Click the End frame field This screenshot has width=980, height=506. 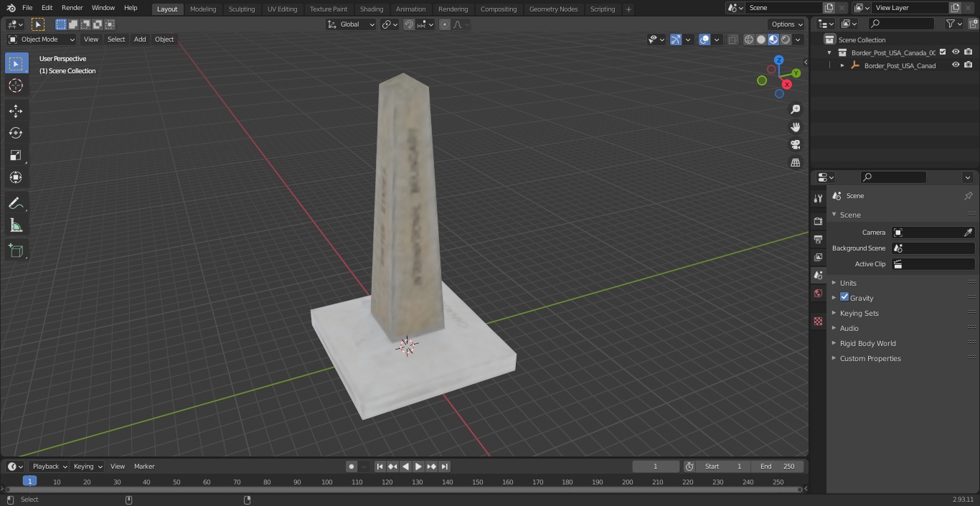(778, 467)
